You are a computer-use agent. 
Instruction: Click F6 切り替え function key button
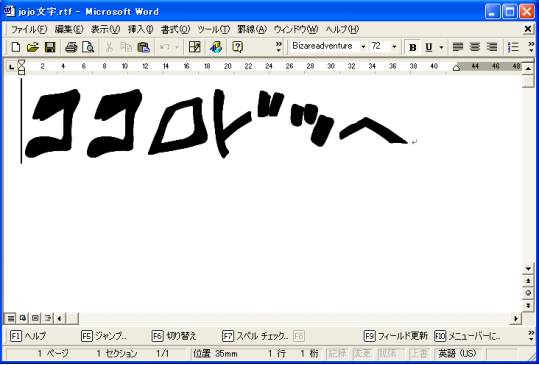[174, 336]
